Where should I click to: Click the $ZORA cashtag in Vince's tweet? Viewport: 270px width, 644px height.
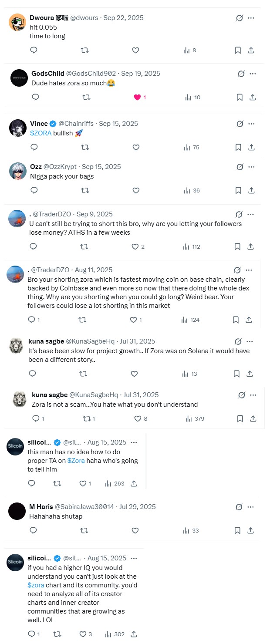(x=40, y=133)
